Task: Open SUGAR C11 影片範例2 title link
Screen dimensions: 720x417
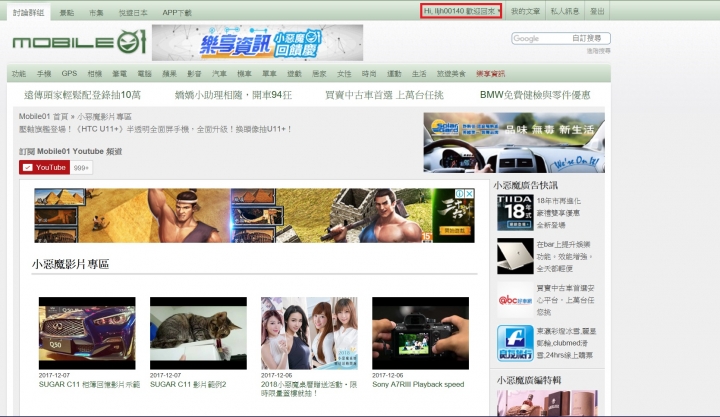Action: click(188, 384)
